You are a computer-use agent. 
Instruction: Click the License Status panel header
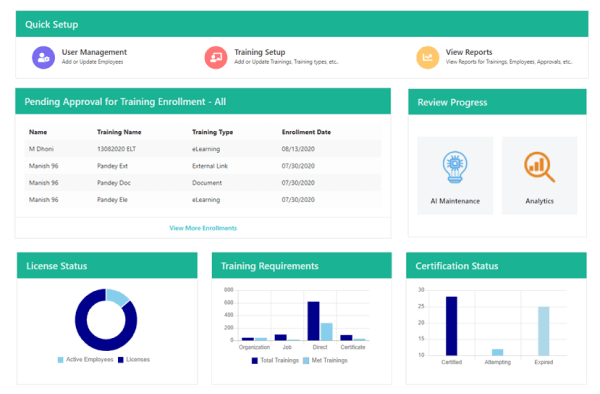[x=107, y=265]
